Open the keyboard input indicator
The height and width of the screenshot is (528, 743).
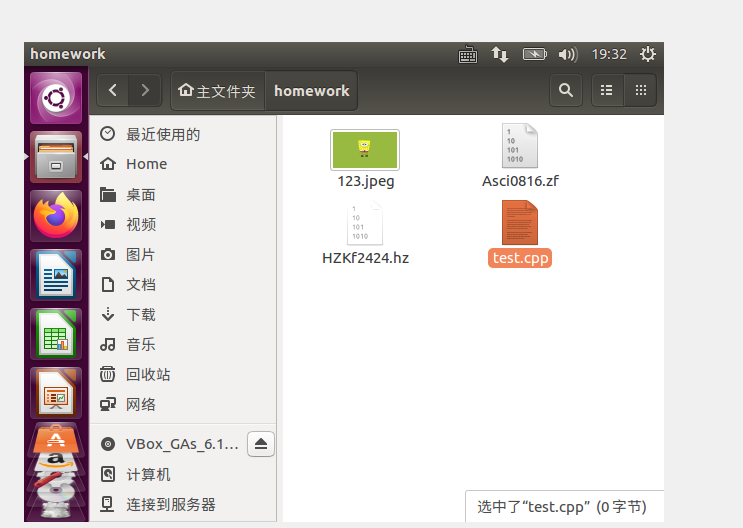(x=468, y=55)
